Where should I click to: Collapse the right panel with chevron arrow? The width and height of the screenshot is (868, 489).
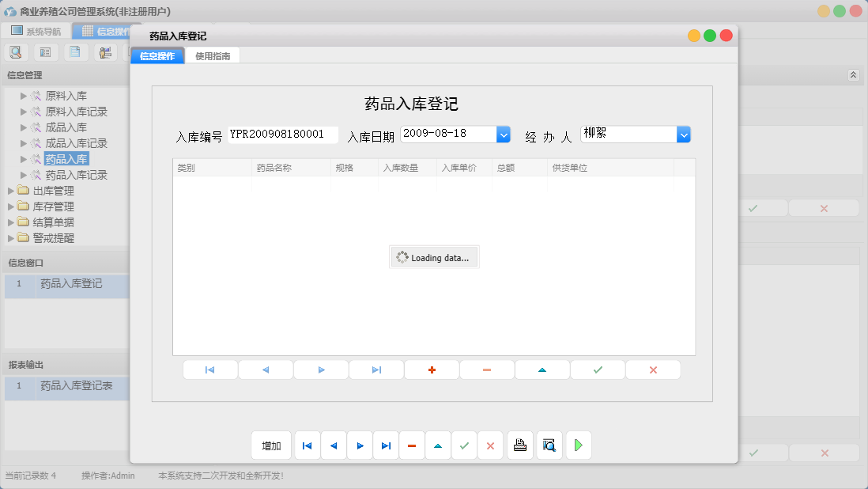(x=853, y=74)
